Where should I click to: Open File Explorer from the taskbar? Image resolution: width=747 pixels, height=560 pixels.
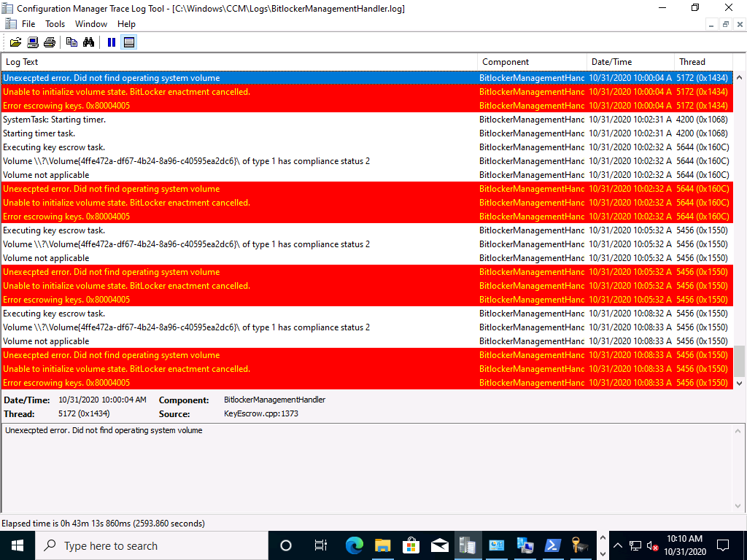pyautogui.click(x=382, y=545)
